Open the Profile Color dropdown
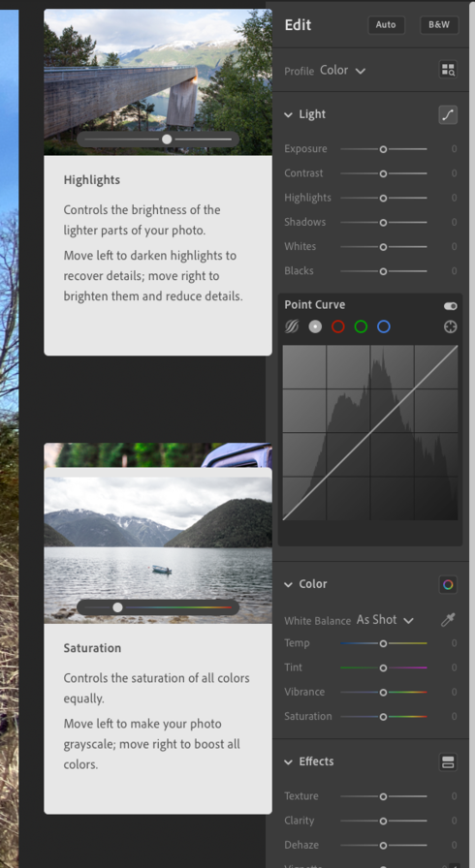 [x=343, y=71]
